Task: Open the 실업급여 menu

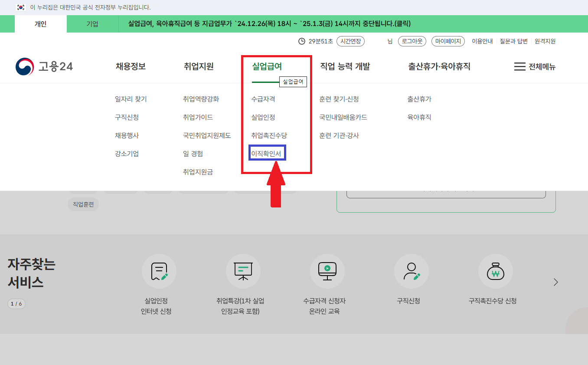Action: click(x=266, y=66)
